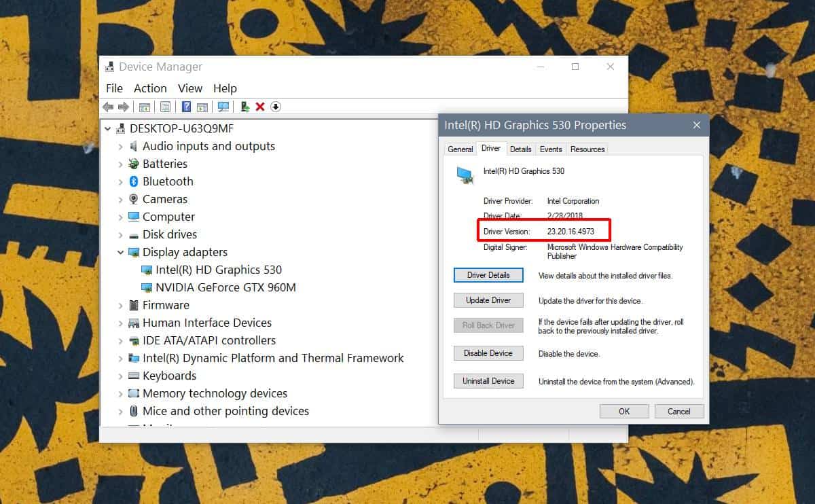Viewport: 815px width, 504px height.
Task: Expand the Cameras chevron
Action: pyautogui.click(x=120, y=199)
